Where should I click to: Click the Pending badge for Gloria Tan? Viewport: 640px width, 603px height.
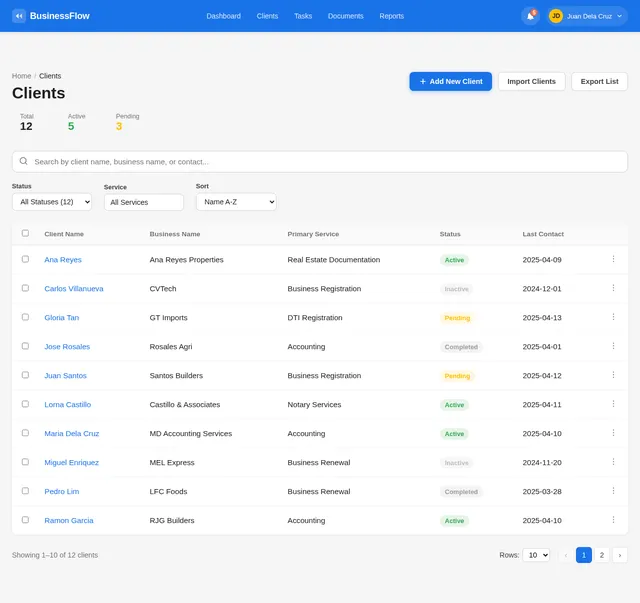[x=457, y=318]
